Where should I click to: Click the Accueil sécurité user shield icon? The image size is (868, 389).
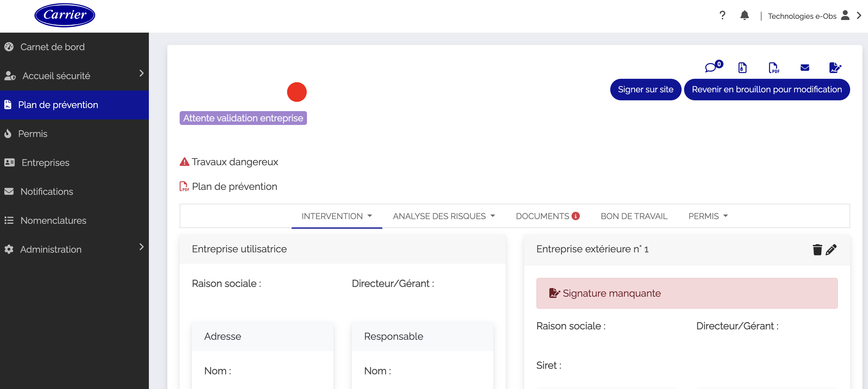coord(10,76)
